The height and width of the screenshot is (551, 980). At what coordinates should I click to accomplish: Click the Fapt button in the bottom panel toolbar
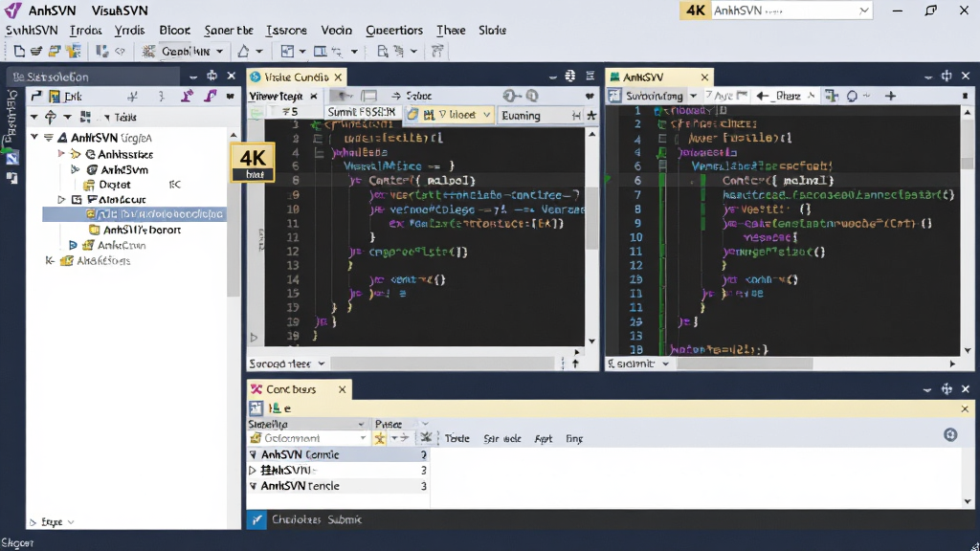(544, 438)
